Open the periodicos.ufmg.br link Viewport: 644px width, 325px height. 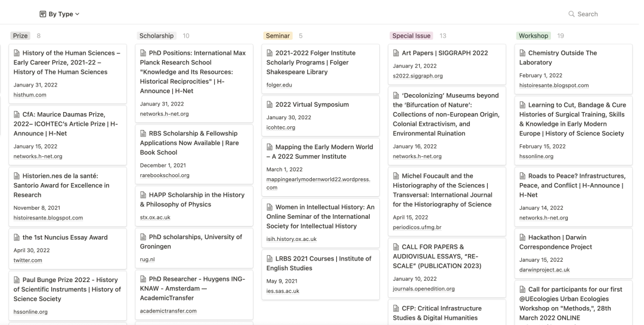(x=417, y=227)
